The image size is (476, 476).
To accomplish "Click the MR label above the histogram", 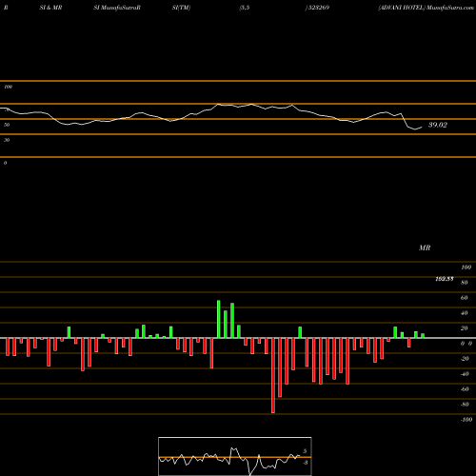I will (425, 248).
